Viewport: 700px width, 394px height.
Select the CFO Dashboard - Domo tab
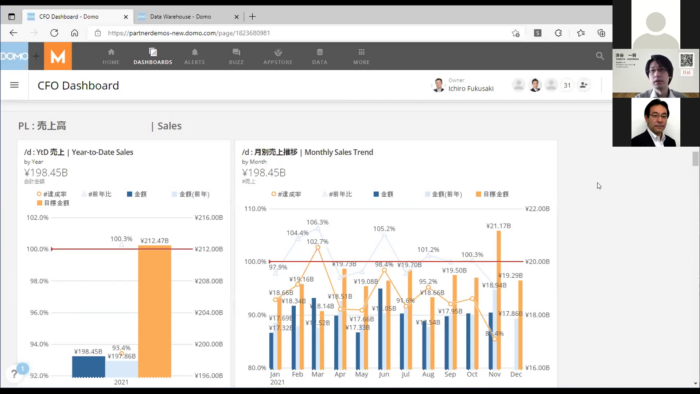coord(77,17)
